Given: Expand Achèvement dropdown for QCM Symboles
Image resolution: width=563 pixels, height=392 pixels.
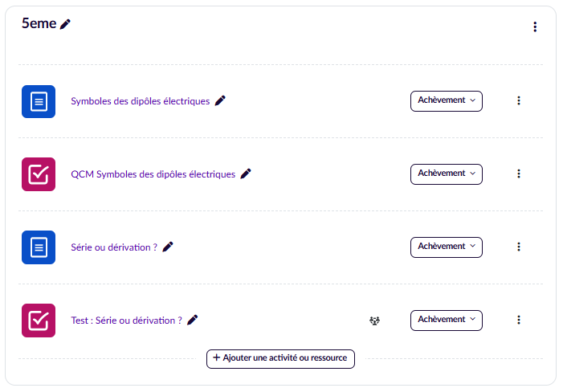Looking at the screenshot, I should point(446,174).
